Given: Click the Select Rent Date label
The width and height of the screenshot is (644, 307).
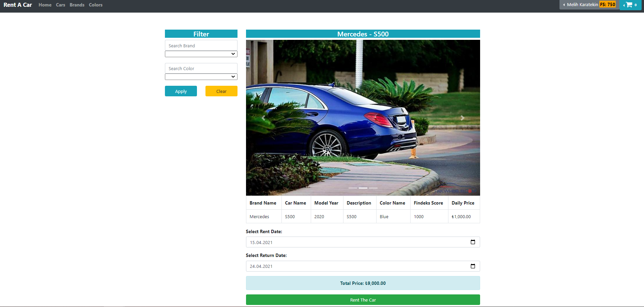Looking at the screenshot, I should tap(264, 231).
